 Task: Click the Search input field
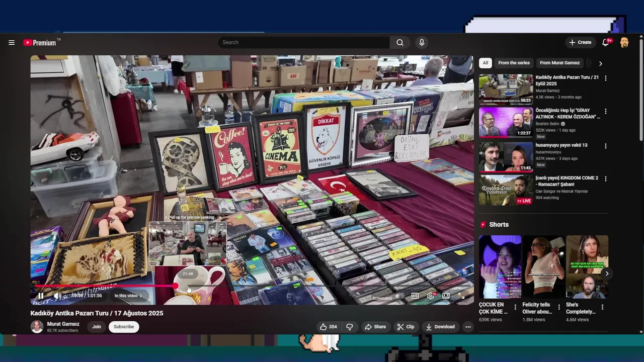click(303, 43)
